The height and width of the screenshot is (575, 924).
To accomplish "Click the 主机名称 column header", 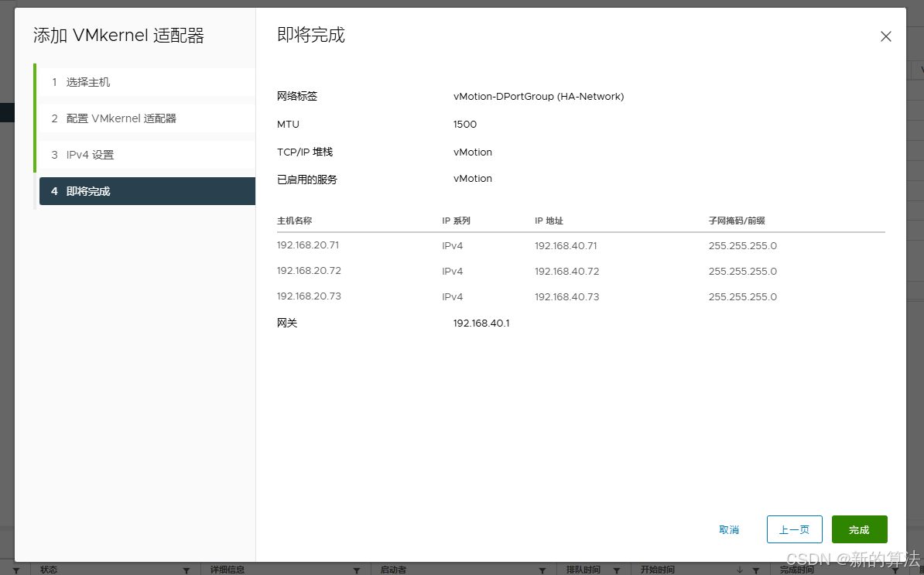I will [295, 221].
